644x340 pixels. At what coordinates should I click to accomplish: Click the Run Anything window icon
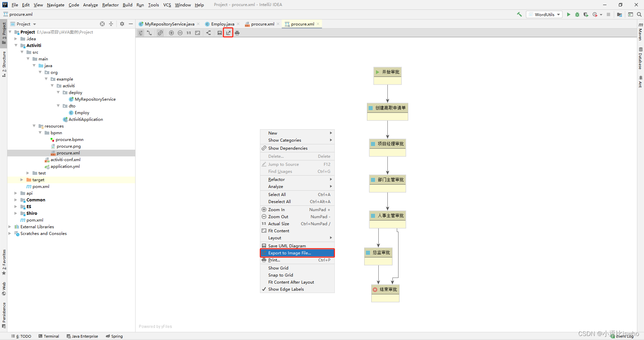tap(631, 14)
